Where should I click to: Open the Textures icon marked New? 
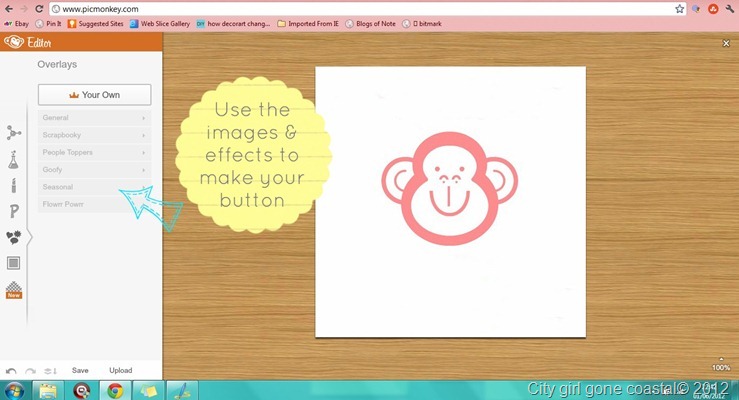pyautogui.click(x=14, y=290)
